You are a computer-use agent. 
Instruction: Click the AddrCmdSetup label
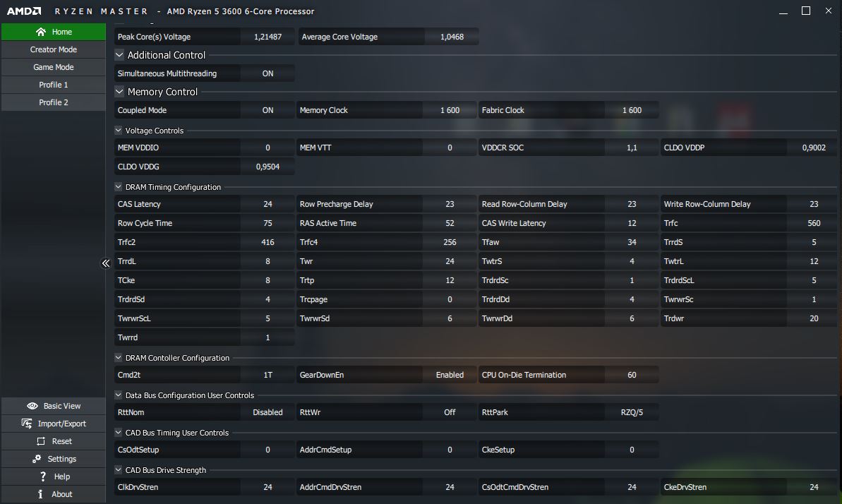click(x=325, y=450)
